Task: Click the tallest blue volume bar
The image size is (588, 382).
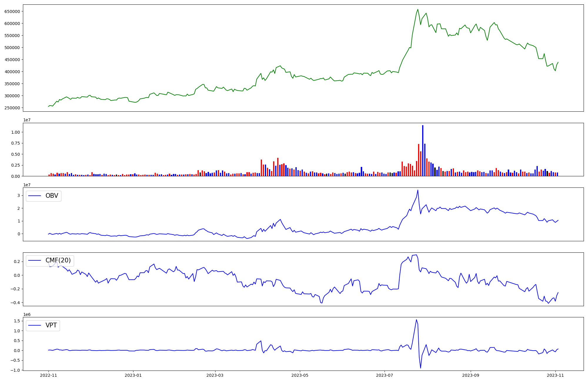Action: tap(423, 150)
